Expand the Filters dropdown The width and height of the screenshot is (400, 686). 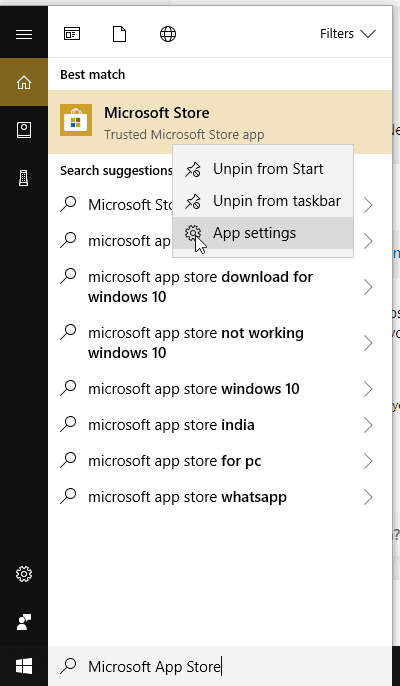click(x=347, y=34)
